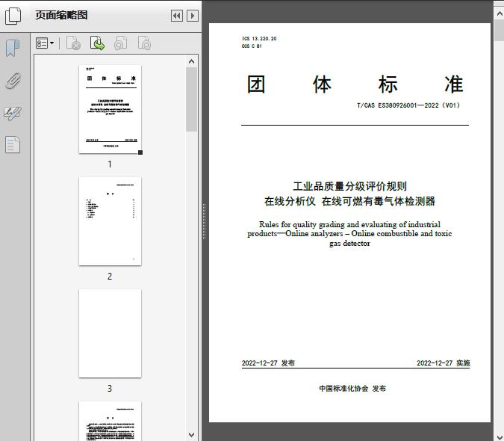Click the rotate pages counterclockwise icon
The image size is (504, 441).
[121, 43]
